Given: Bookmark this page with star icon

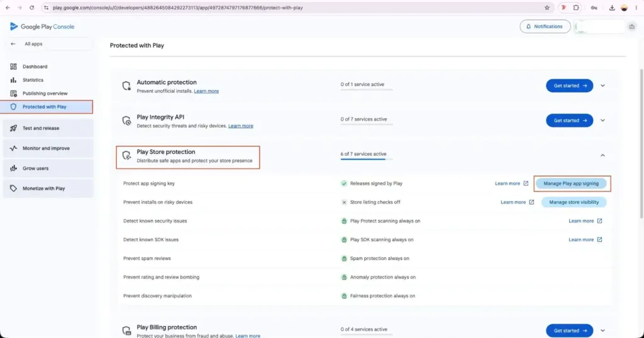Looking at the screenshot, I should (x=547, y=8).
